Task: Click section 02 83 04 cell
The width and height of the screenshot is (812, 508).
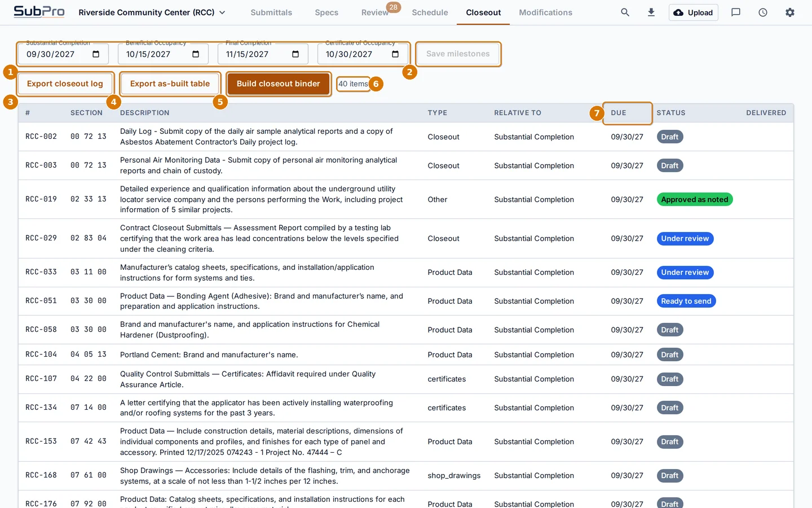Action: pyautogui.click(x=89, y=238)
